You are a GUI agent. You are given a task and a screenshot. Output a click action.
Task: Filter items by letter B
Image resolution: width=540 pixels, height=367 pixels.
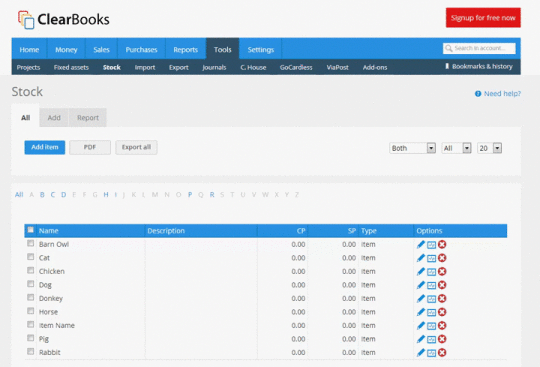pos(42,195)
